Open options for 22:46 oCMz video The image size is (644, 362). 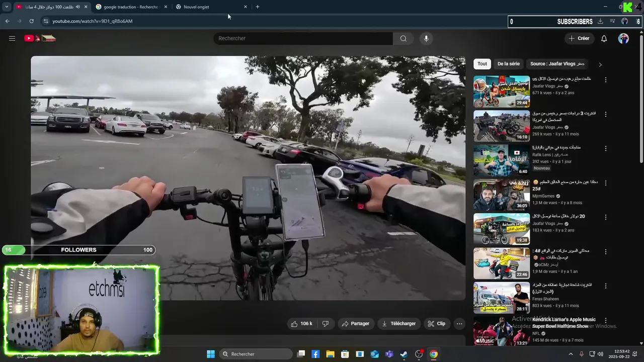(606, 251)
